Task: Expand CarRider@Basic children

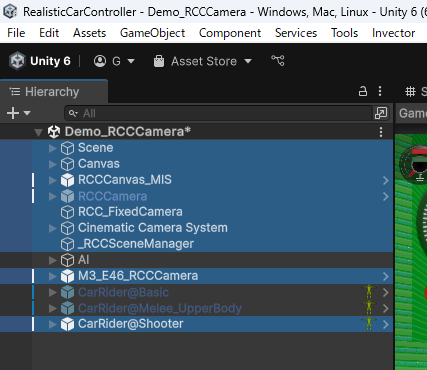Action: pyautogui.click(x=52, y=292)
